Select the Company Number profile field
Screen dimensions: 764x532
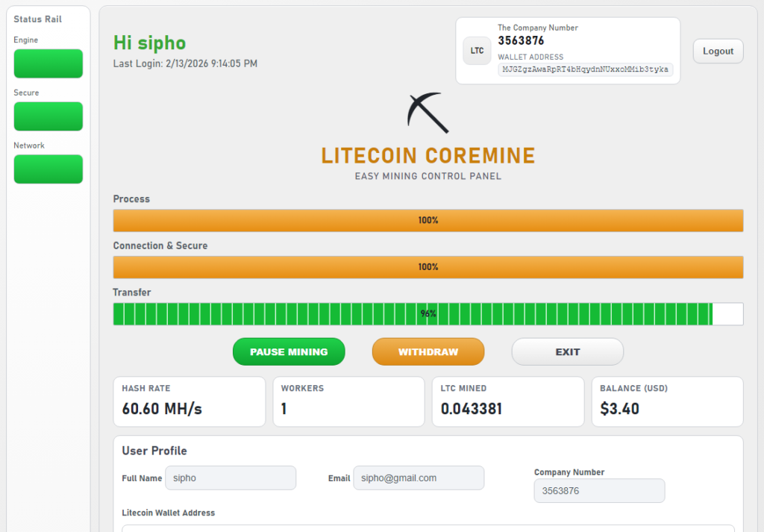point(599,491)
